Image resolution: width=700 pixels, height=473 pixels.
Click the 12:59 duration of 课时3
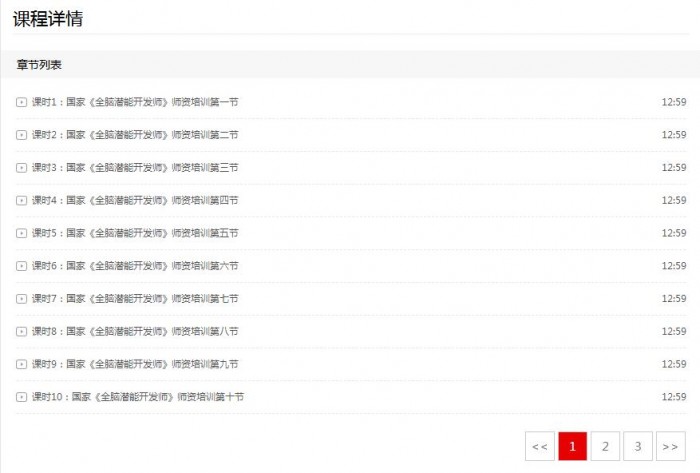point(674,168)
